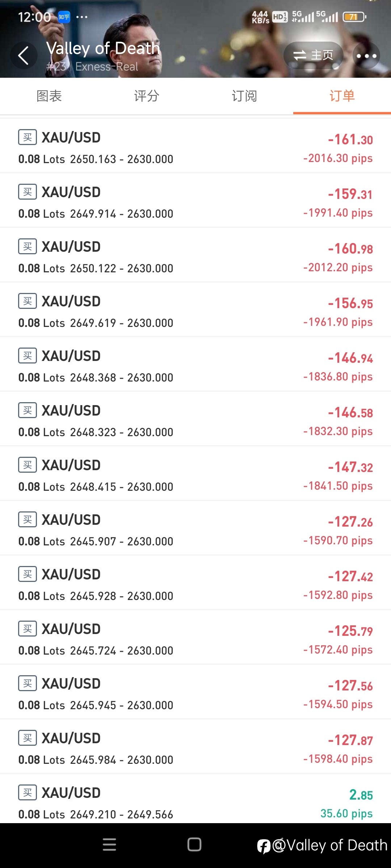Image resolution: width=391 pixels, height=868 pixels.
Task: Open the order with -161.30 loss
Action: coord(195,146)
